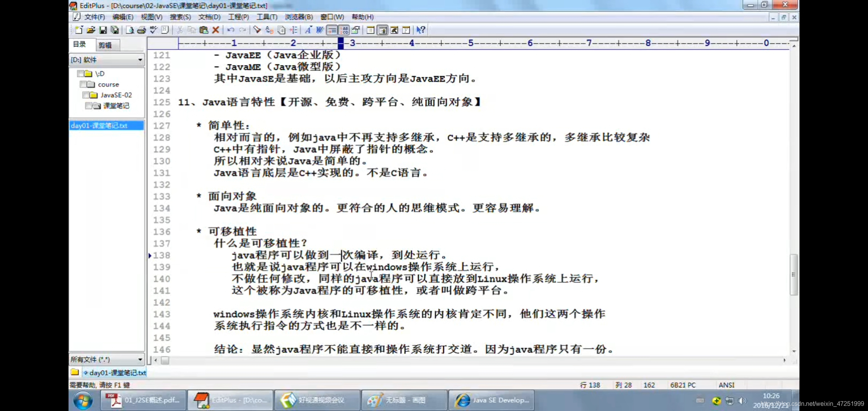Select the Open file icon

(x=91, y=30)
